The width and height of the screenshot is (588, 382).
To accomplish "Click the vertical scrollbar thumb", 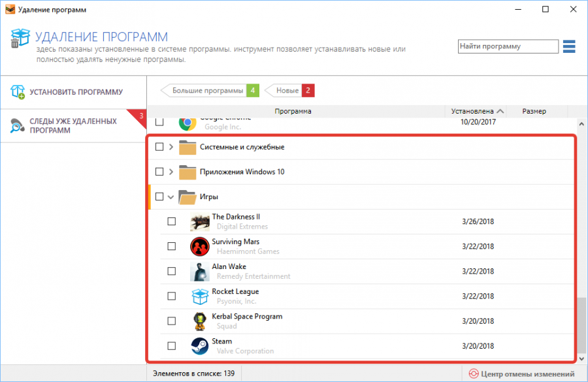I will 581,325.
